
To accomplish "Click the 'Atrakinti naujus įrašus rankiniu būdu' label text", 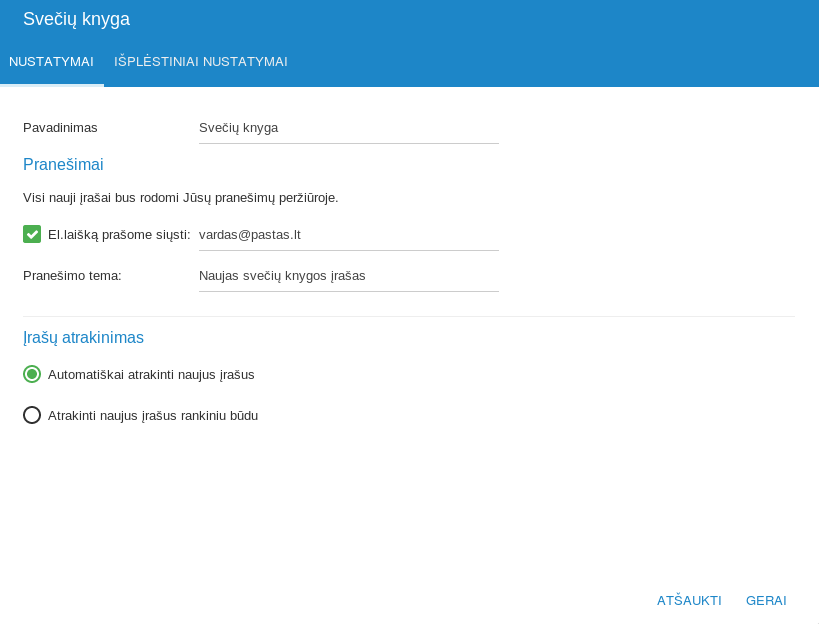I will [x=153, y=416].
